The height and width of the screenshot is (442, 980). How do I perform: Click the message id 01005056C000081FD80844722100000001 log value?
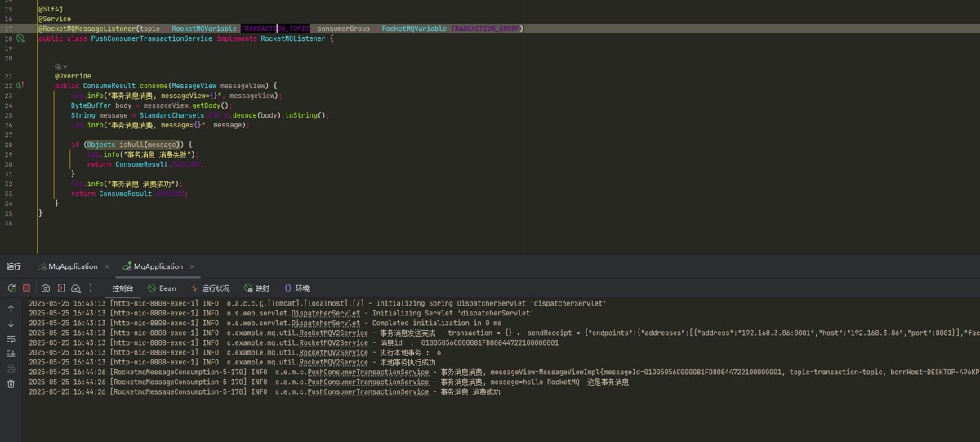(x=490, y=343)
